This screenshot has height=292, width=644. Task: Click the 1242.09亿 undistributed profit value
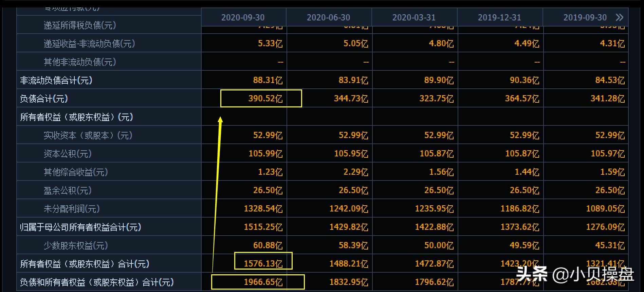[349, 209]
